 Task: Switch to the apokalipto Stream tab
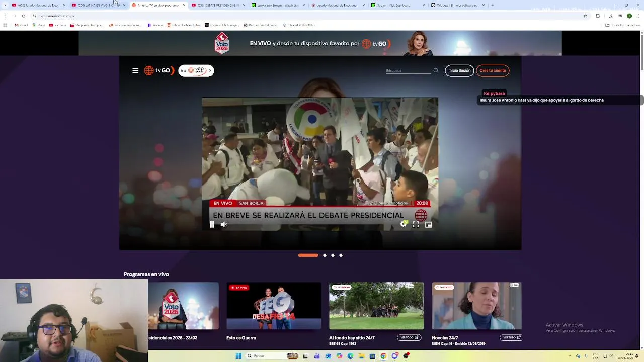[x=278, y=5]
